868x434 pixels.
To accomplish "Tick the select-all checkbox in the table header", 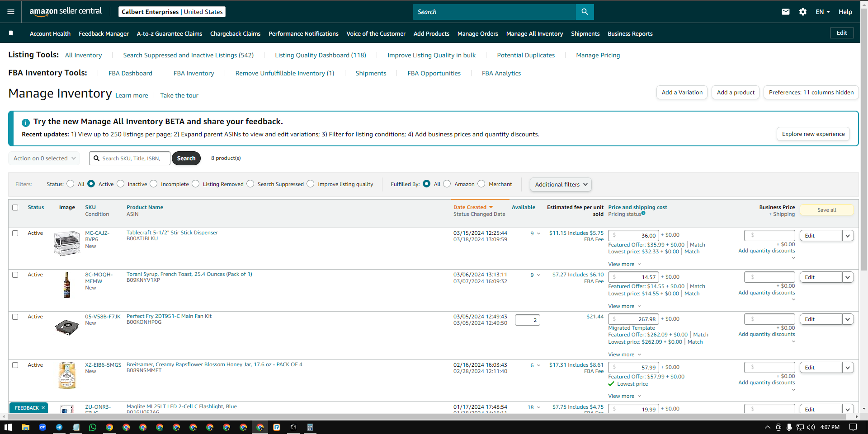I will (x=15, y=208).
